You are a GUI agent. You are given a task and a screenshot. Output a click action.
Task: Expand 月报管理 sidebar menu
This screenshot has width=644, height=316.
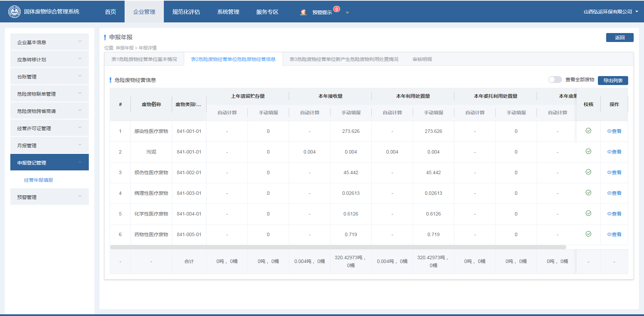click(50, 145)
